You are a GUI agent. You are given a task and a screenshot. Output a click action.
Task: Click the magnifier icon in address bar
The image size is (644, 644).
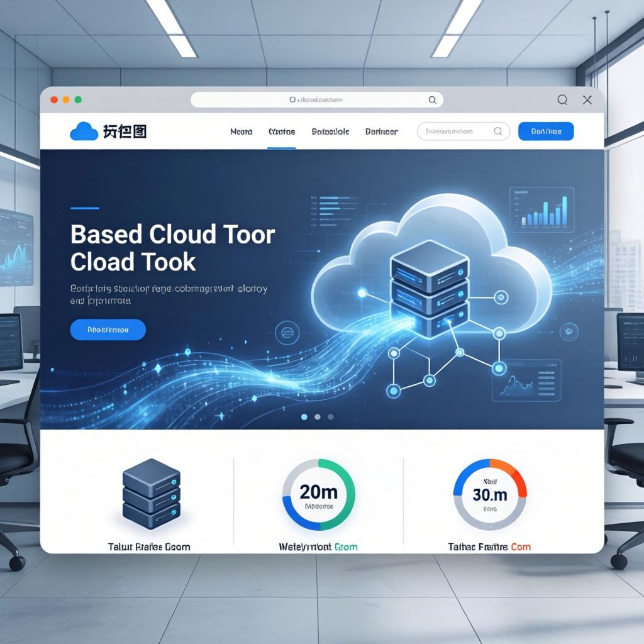point(432,100)
